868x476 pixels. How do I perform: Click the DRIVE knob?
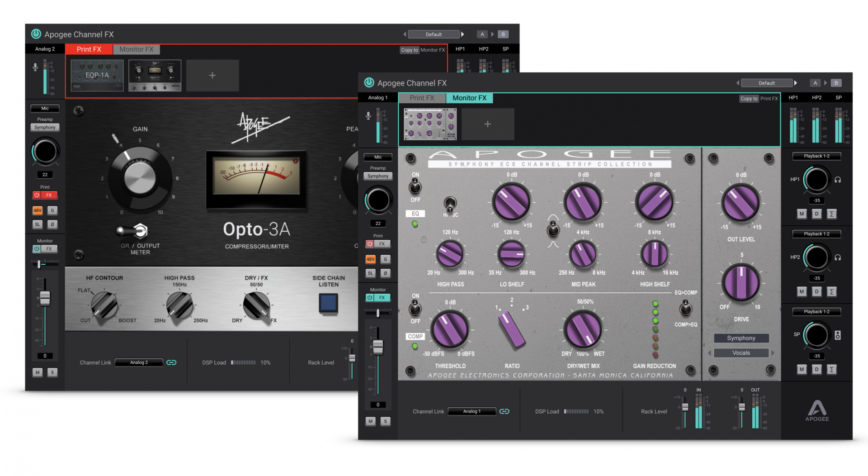[741, 283]
